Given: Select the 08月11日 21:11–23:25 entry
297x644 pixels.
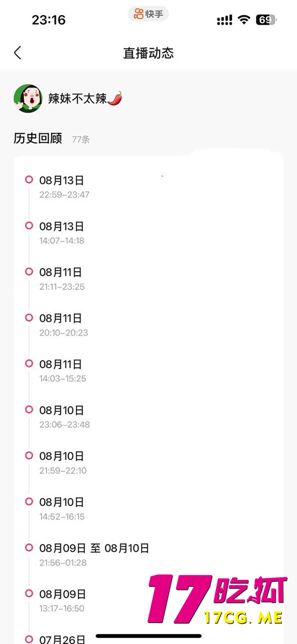Looking at the screenshot, I should pyautogui.click(x=62, y=279).
